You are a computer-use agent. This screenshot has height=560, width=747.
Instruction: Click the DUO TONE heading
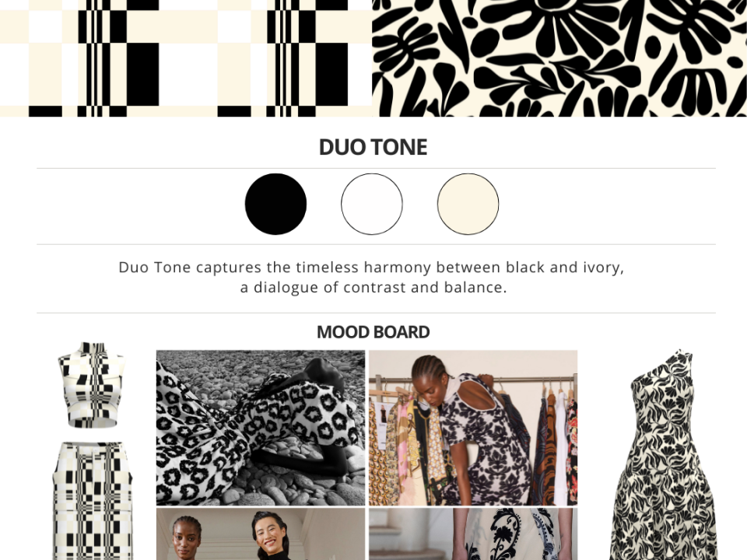[x=373, y=147]
